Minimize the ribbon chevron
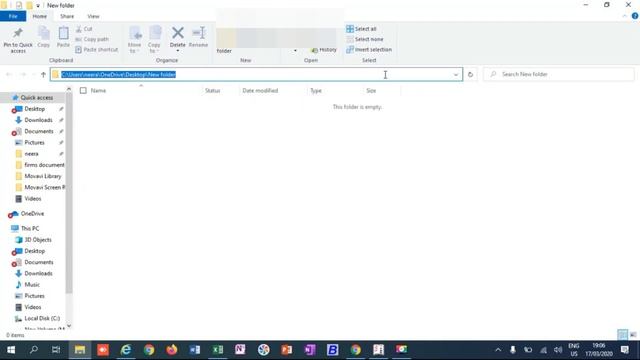Image resolution: width=640 pixels, height=360 pixels. 624,16
